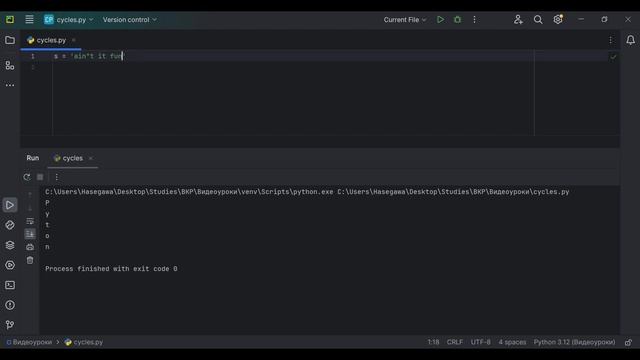The image size is (640, 360).
Task: Start debugging with the bug icon
Action: pos(457,20)
